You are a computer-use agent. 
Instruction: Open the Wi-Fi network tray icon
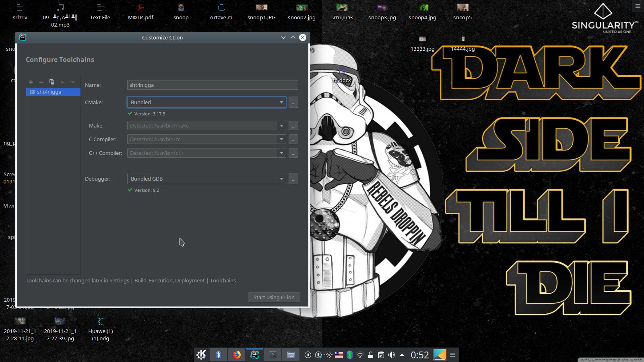tap(360, 355)
